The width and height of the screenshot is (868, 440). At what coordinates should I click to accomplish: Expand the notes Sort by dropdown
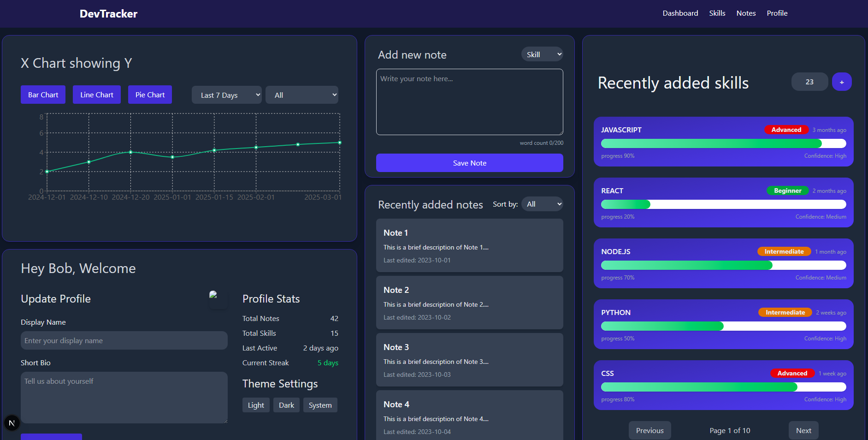(542, 204)
